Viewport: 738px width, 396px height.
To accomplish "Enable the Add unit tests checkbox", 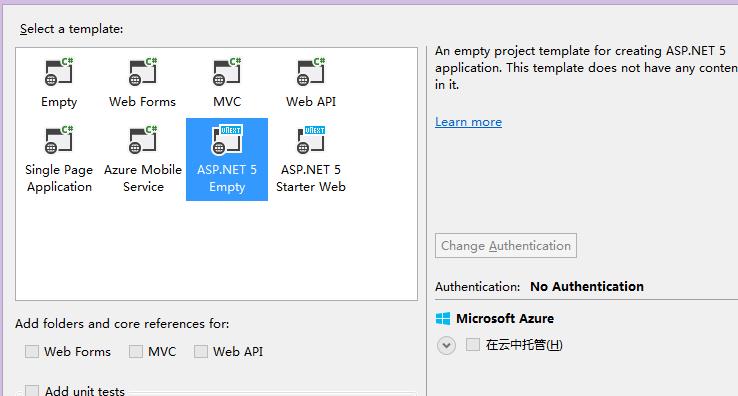I will click(32, 390).
